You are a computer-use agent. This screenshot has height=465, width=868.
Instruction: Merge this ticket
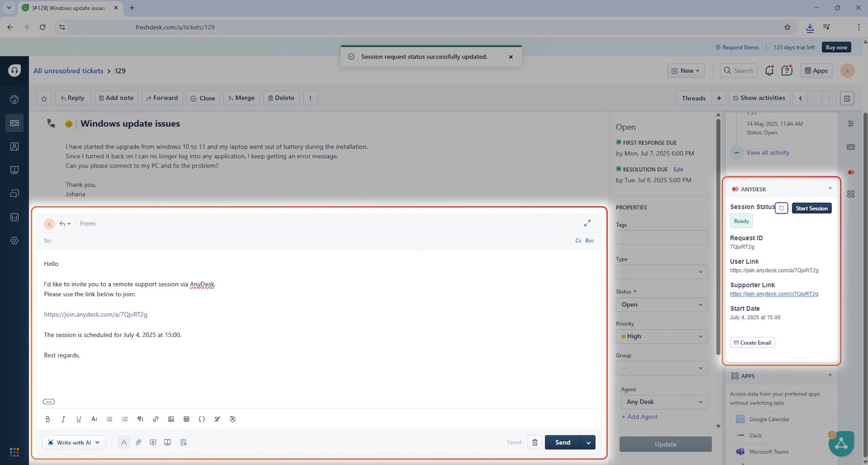point(242,98)
